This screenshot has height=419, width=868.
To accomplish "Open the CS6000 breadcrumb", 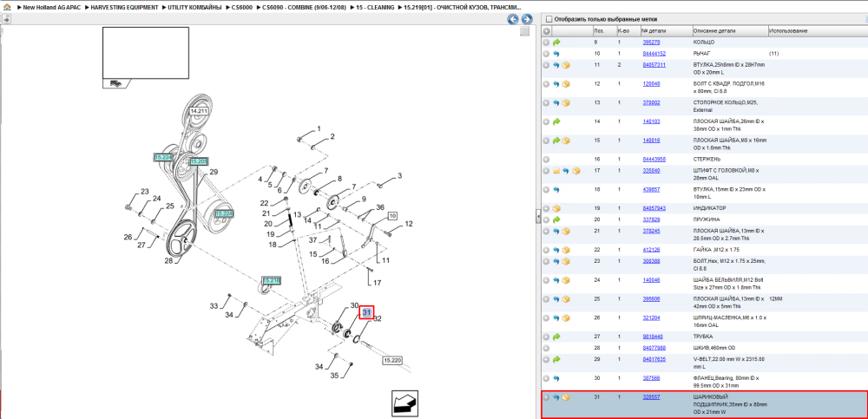I will coord(241,8).
